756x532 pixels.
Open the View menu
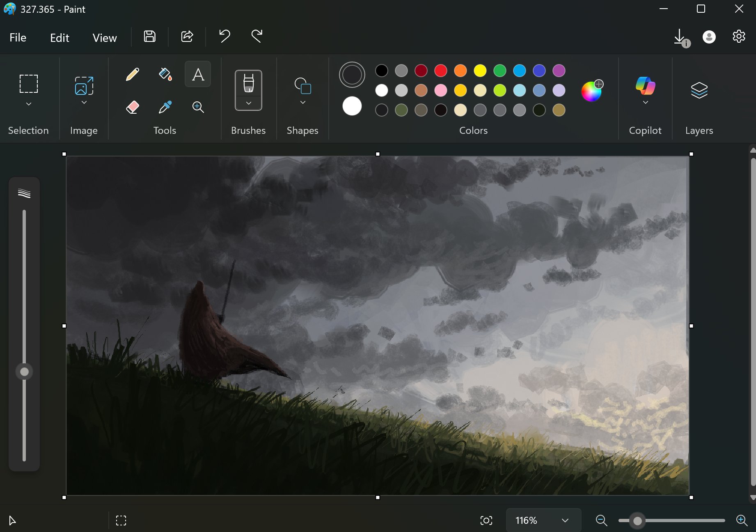105,38
